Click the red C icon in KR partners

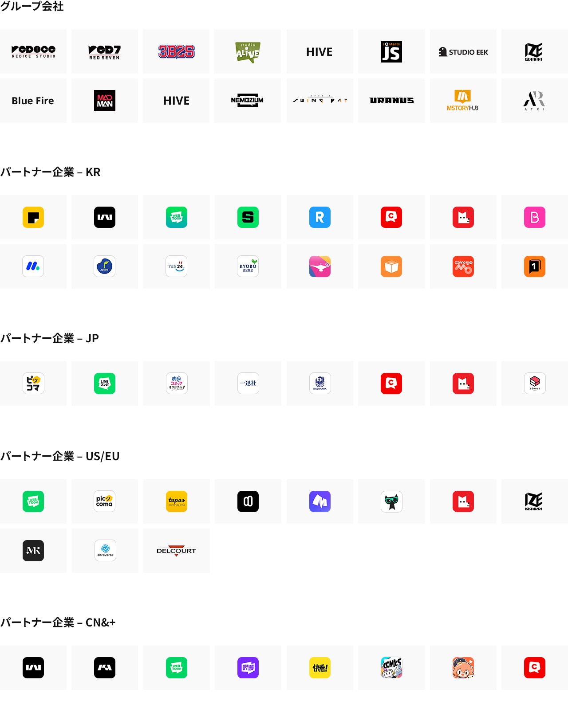[x=391, y=217]
